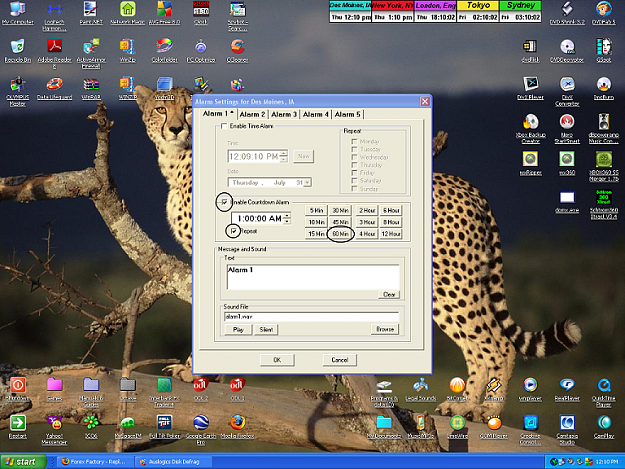
Task: Toggle the countdown Repeat checkbox
Action: click(x=234, y=231)
